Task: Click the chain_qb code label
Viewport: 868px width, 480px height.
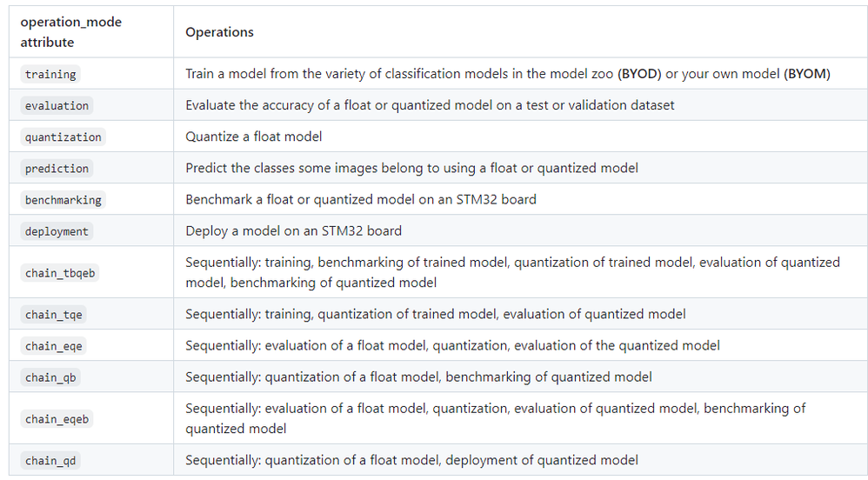Action: (52, 377)
